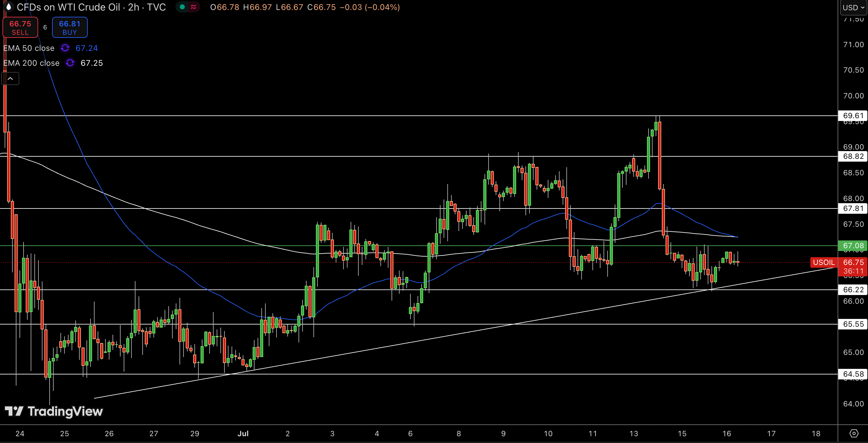Click the 66.75 SELL button
Viewport: 868px width, 443px height.
click(x=20, y=28)
